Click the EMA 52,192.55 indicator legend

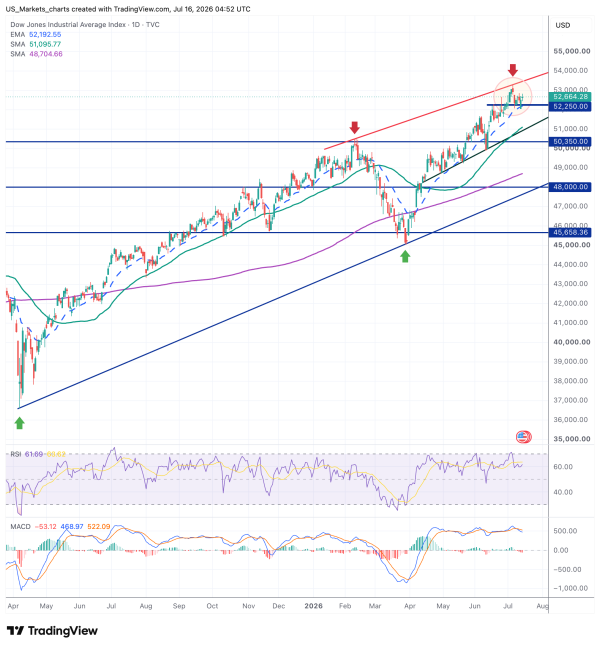tap(36, 34)
